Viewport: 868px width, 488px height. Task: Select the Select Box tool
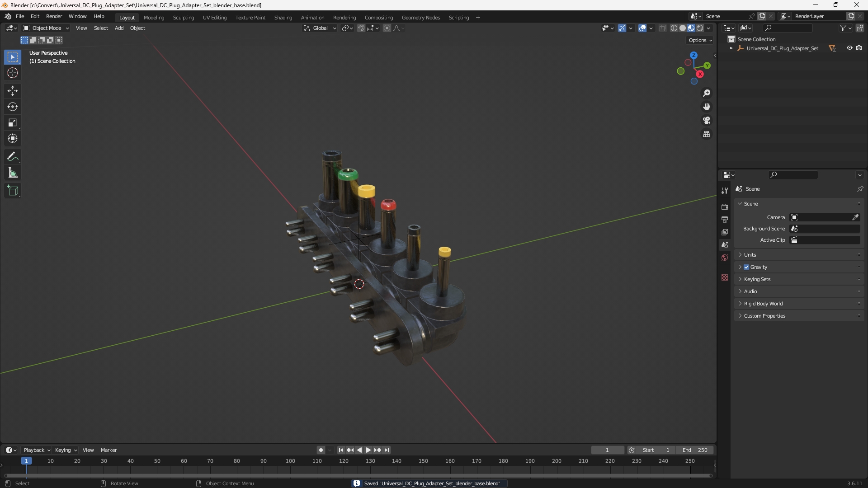(x=13, y=57)
